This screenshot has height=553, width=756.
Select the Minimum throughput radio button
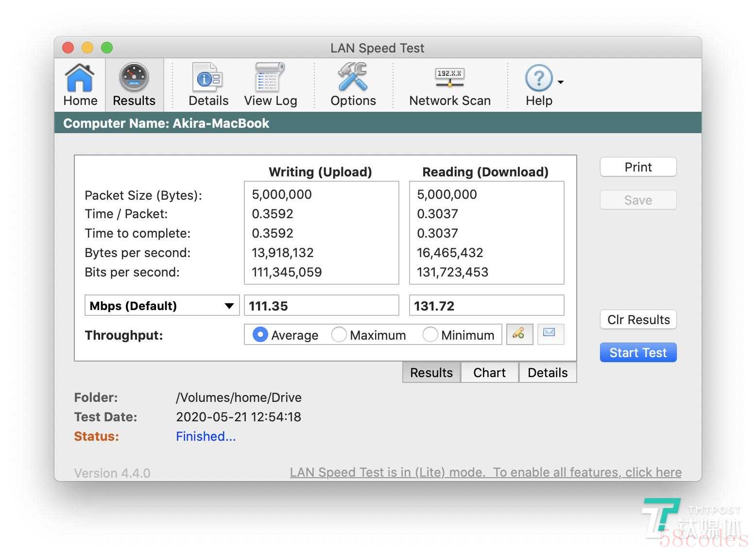click(430, 335)
